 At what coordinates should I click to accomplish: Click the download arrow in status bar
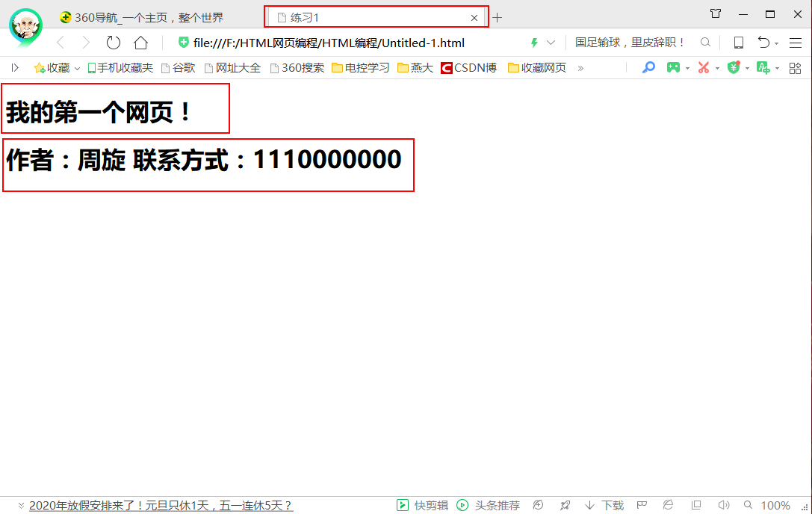pyautogui.click(x=589, y=504)
